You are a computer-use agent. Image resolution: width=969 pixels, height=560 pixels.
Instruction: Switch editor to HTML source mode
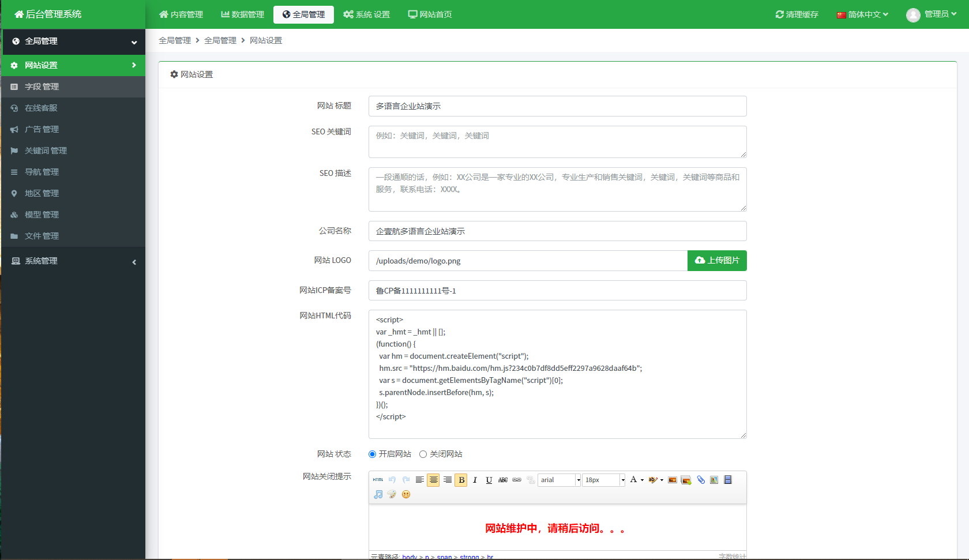[x=378, y=480]
